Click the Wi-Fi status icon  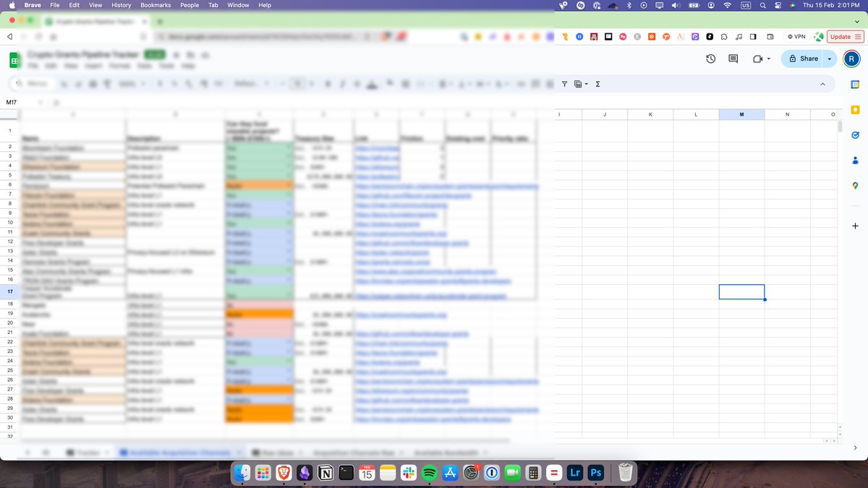click(728, 5)
